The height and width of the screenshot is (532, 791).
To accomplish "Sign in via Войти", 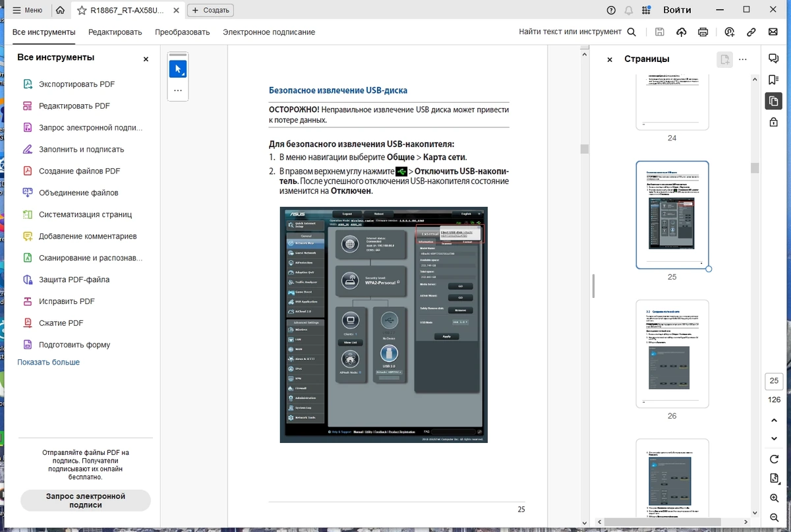I will click(677, 10).
